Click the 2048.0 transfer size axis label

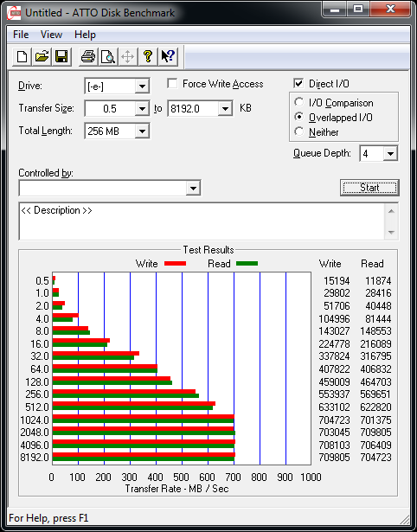[x=35, y=433]
